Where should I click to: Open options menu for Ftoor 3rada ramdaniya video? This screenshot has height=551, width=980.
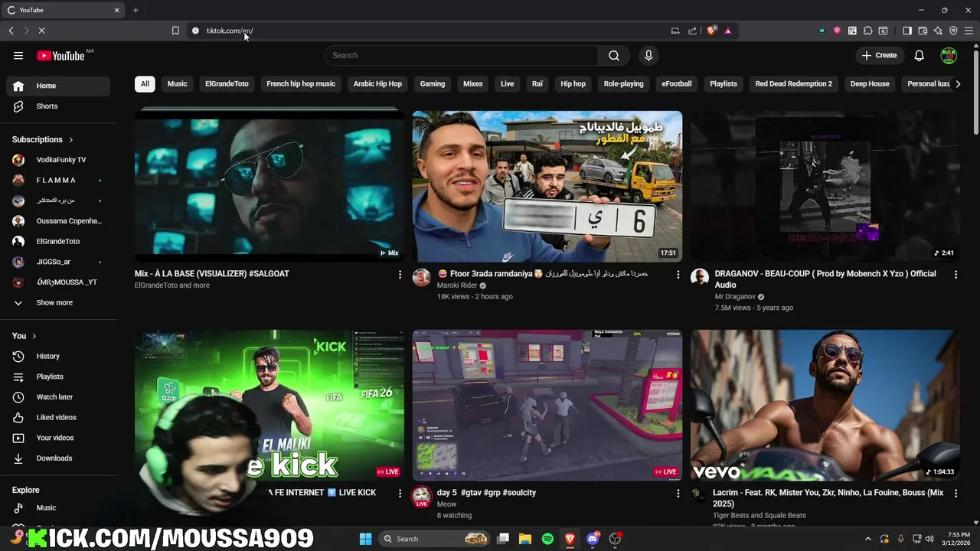(678, 274)
